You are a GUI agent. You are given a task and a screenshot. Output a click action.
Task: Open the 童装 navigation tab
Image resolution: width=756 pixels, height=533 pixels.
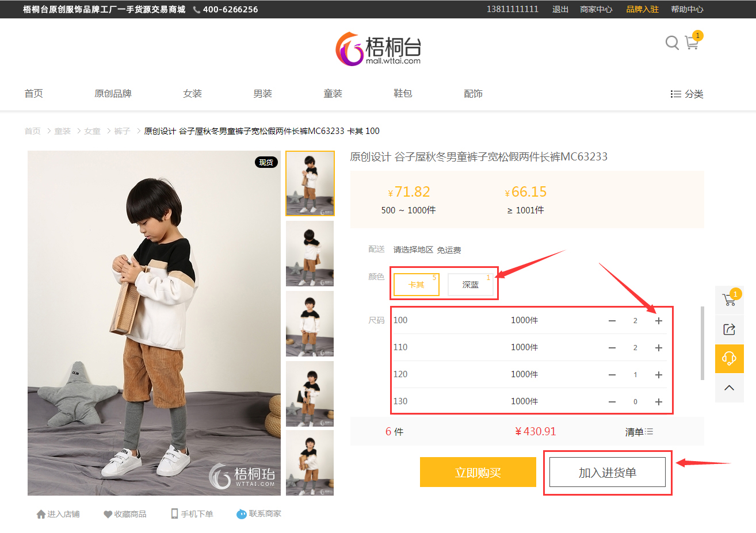pyautogui.click(x=333, y=94)
